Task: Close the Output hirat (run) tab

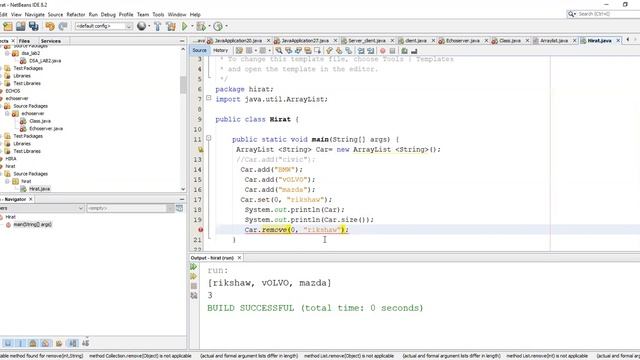Action: point(240,258)
